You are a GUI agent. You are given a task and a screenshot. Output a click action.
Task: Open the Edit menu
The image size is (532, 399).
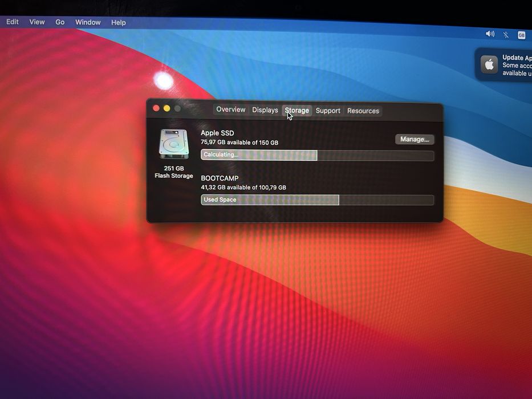coord(12,22)
